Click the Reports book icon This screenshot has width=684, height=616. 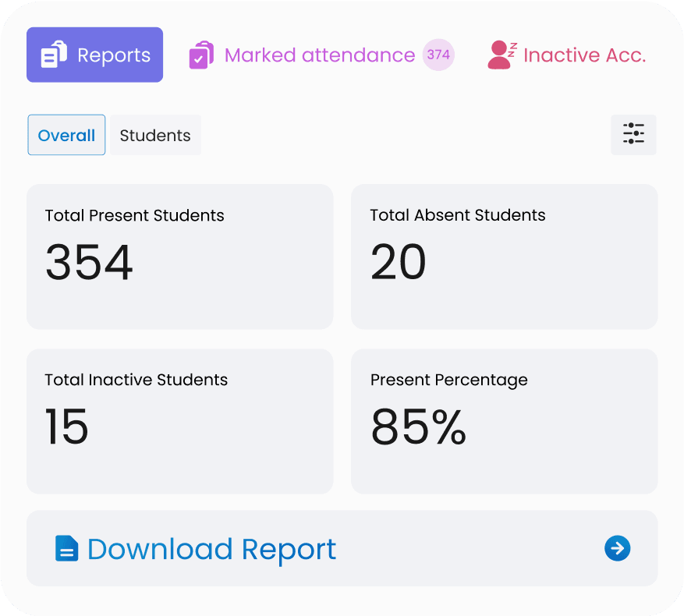[x=52, y=54]
